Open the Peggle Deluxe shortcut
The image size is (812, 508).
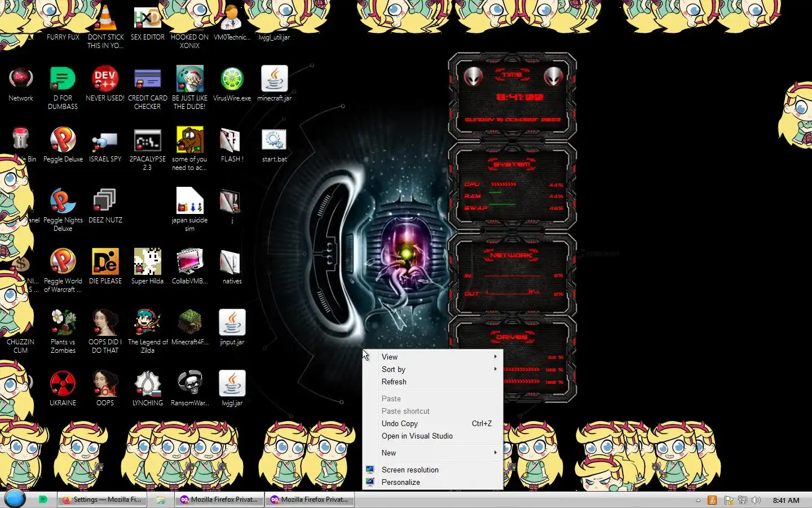pos(63,140)
